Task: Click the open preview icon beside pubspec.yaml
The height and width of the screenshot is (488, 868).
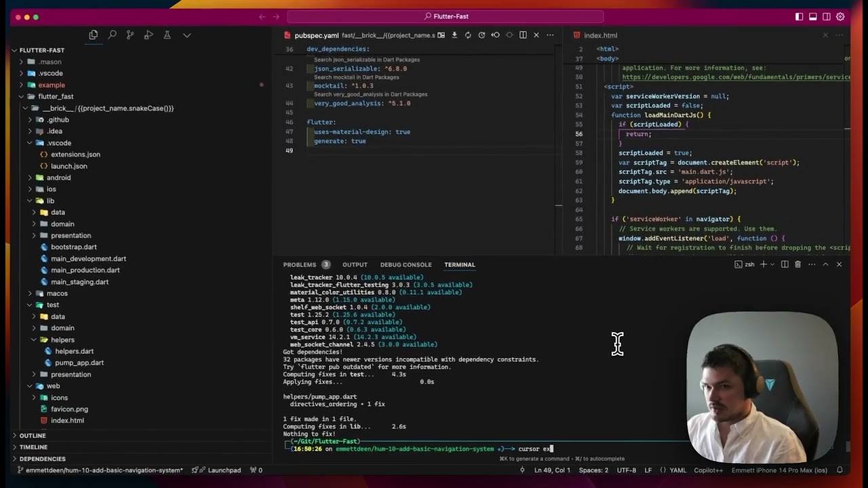Action: (x=441, y=35)
